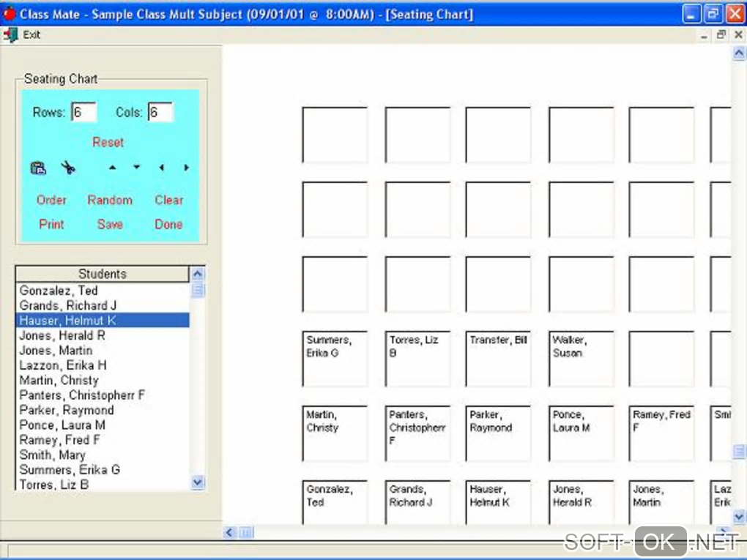Click the paste clipboard icon in Seating Chart panel
747x560 pixels.
[38, 168]
